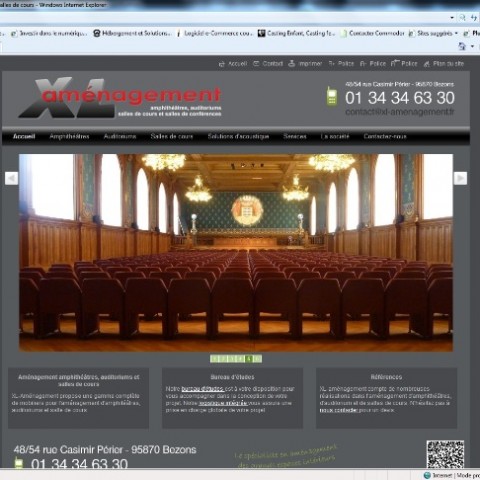Image resolution: width=480 pixels, height=480 pixels.
Task: Click the highlighted dark green slide indicator
Action: [249, 359]
